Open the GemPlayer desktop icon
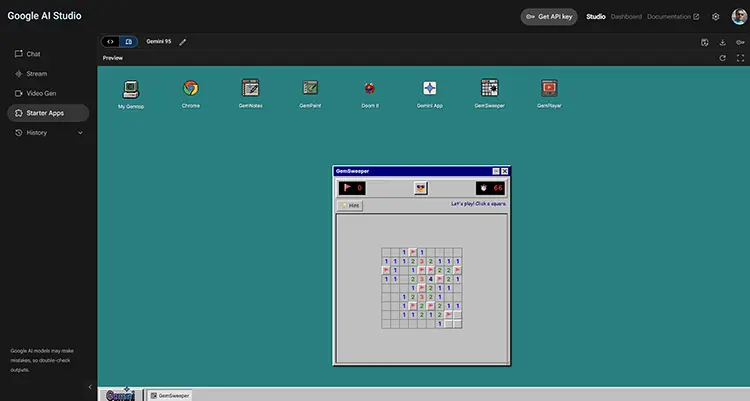This screenshot has height=401, width=750. click(x=549, y=94)
